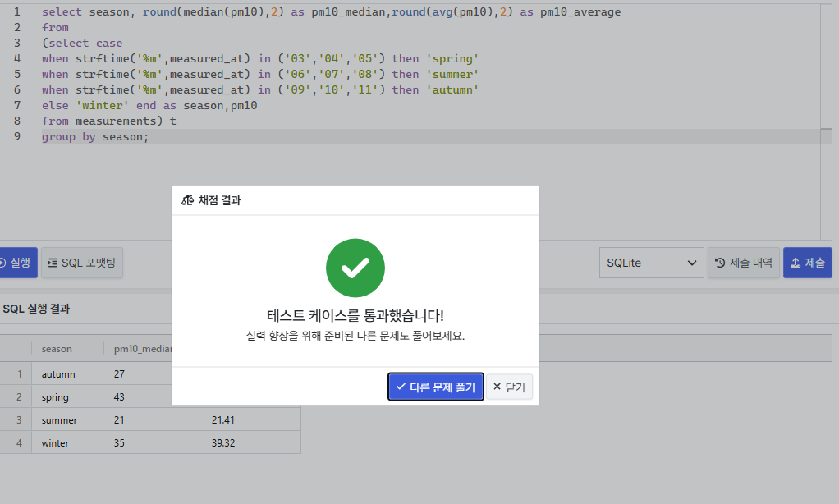The image size is (839, 504).
Task: Click median value '43' in spring row
Action: [x=119, y=397]
